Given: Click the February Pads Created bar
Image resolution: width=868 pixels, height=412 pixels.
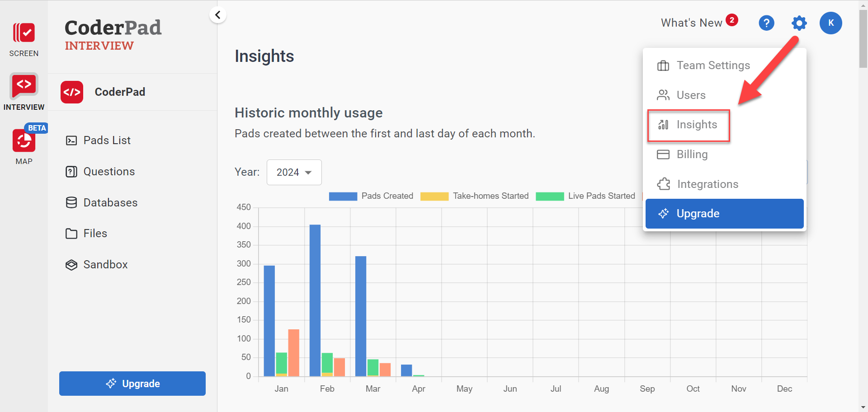Looking at the screenshot, I should [315, 300].
